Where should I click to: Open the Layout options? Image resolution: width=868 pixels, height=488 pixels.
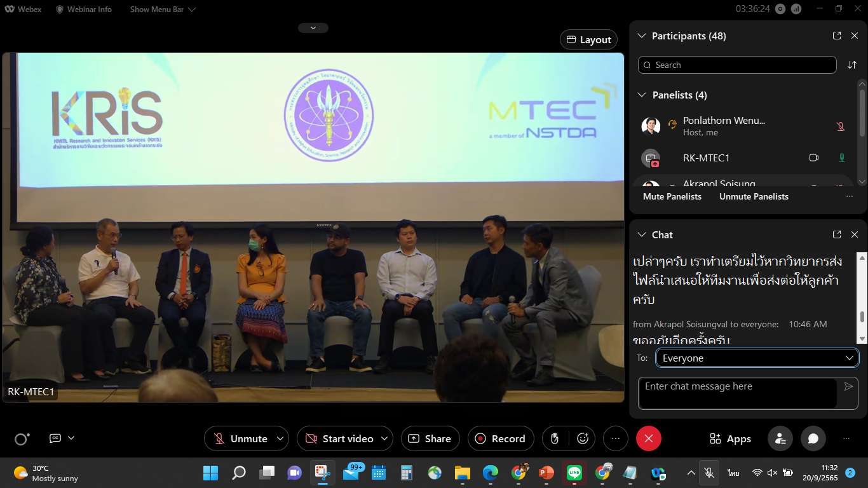click(x=589, y=39)
